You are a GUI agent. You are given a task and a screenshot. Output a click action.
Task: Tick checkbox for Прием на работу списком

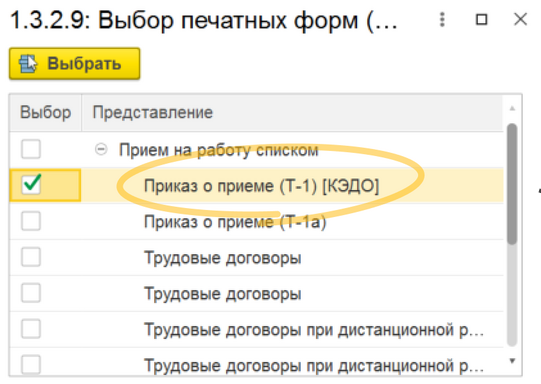31,149
